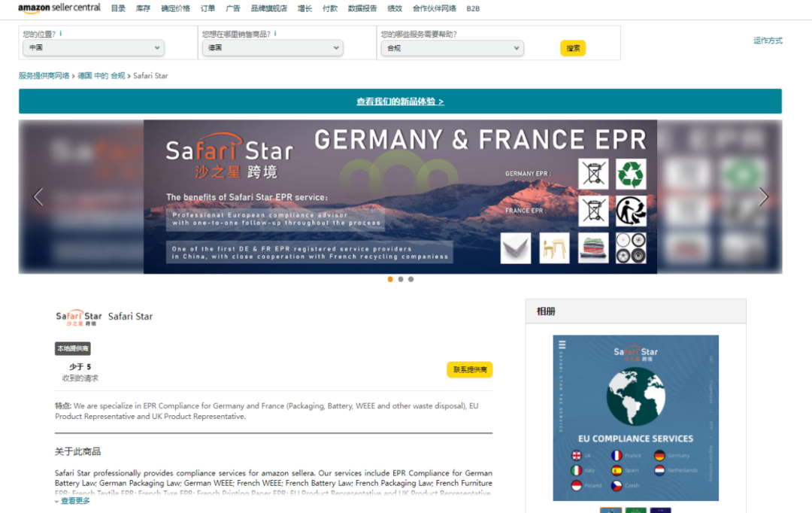812x513 pixels.
Task: Click the 少于 5 requests count
Action: (80, 367)
